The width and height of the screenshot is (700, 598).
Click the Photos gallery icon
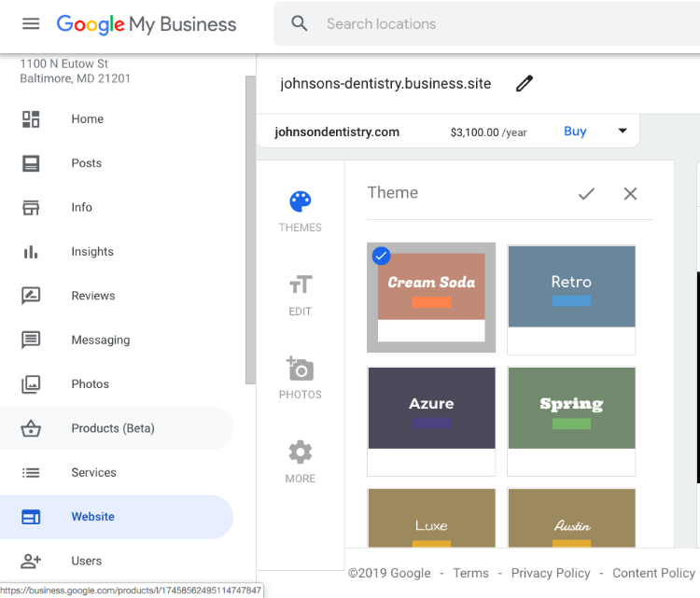coord(31,384)
